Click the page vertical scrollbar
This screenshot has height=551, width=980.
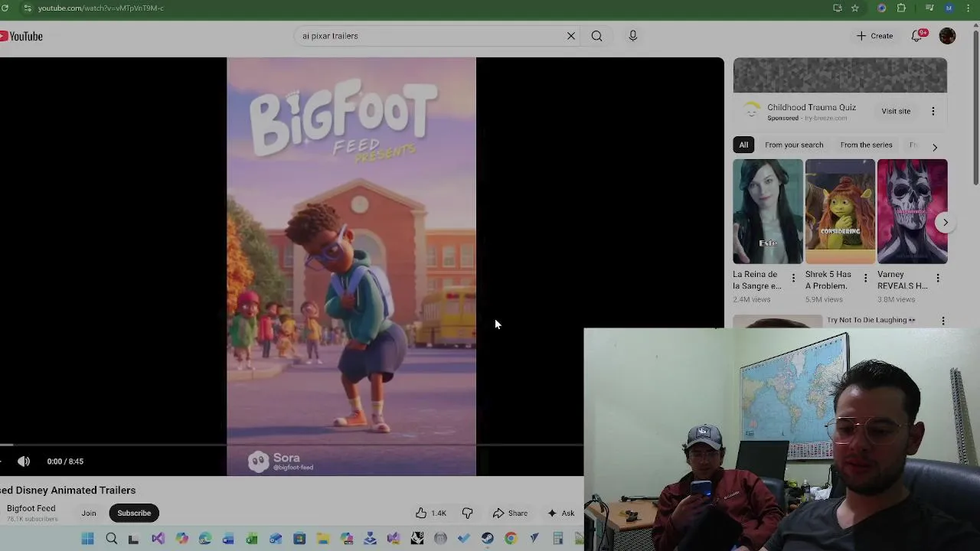tap(975, 107)
